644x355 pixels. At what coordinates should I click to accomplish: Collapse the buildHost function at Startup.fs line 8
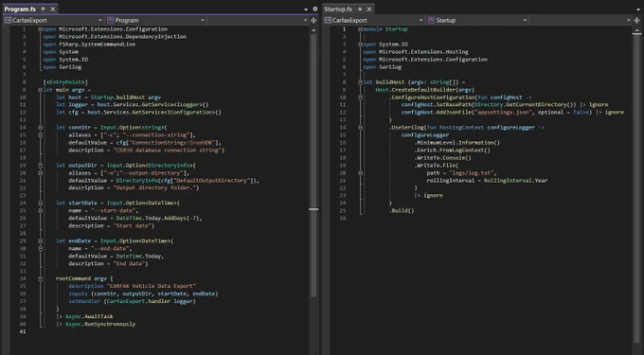pos(360,82)
